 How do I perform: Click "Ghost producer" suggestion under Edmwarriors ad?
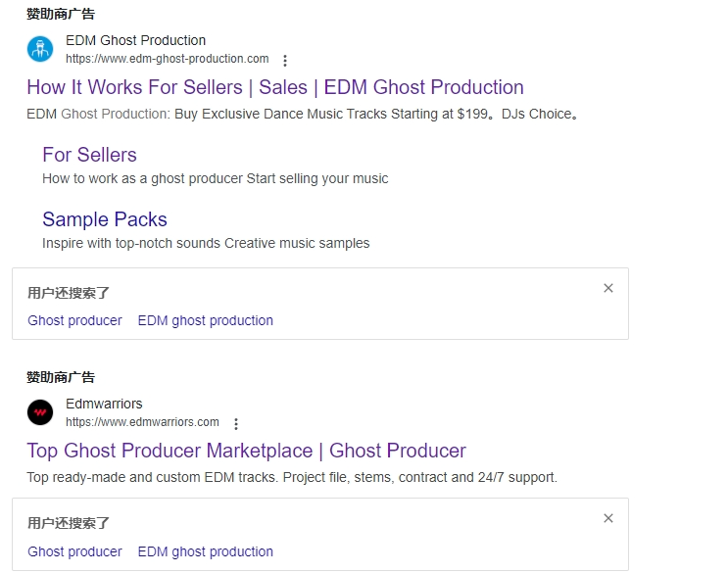[74, 551]
